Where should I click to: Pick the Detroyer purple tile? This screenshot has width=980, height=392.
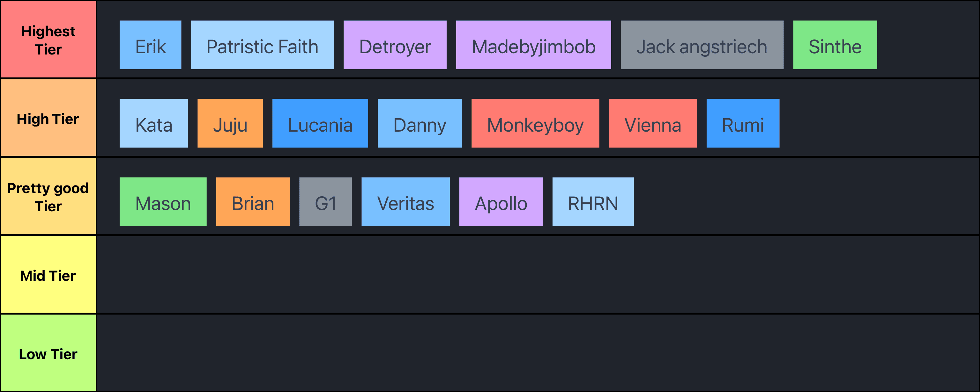click(395, 45)
